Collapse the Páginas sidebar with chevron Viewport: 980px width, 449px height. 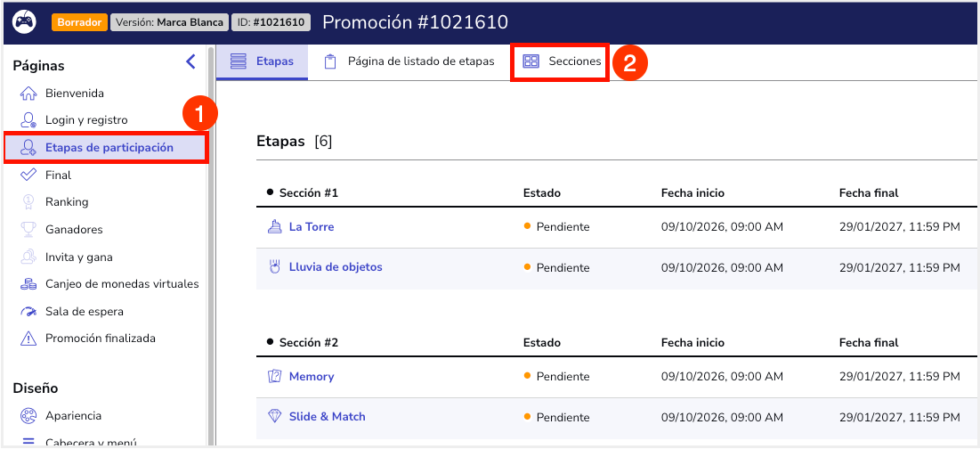pos(190,61)
